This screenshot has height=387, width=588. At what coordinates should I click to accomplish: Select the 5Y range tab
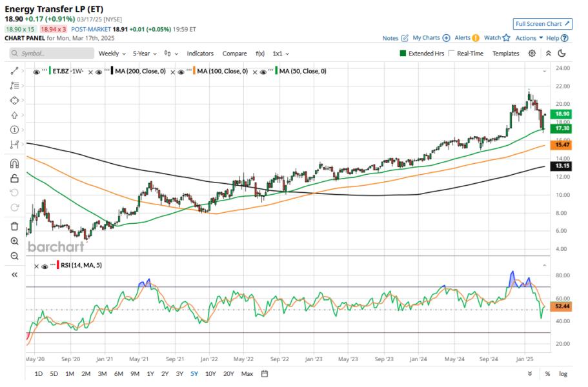click(x=194, y=373)
